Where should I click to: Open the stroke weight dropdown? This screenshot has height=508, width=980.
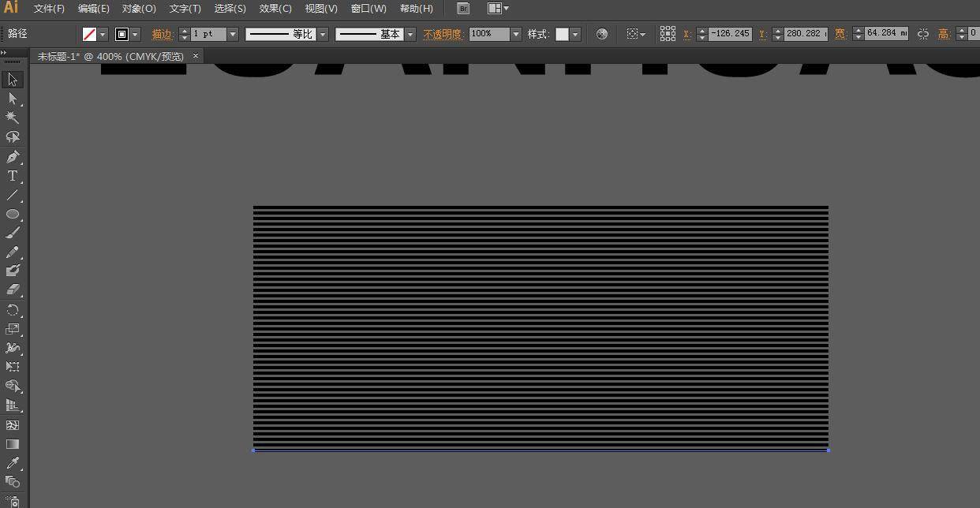[233, 34]
